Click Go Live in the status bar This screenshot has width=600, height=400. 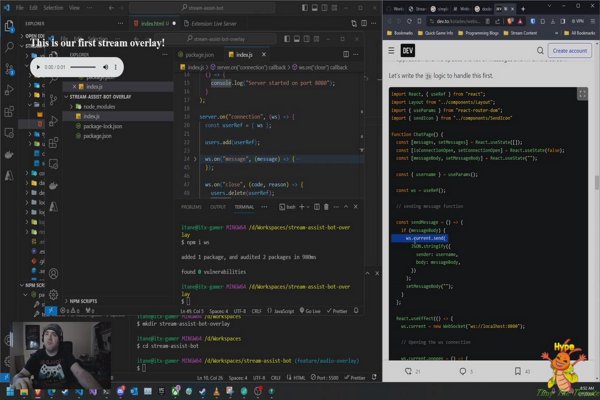coord(310,311)
